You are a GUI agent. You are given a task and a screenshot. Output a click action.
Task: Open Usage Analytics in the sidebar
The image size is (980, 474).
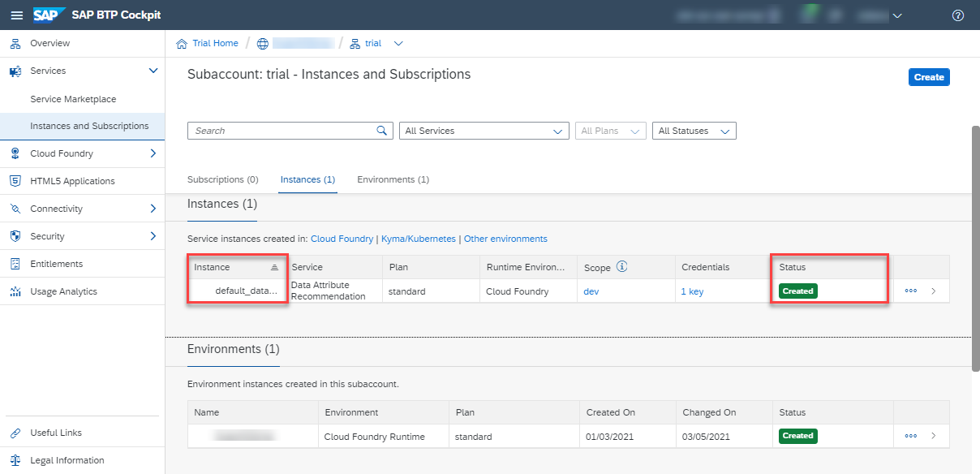click(x=82, y=291)
